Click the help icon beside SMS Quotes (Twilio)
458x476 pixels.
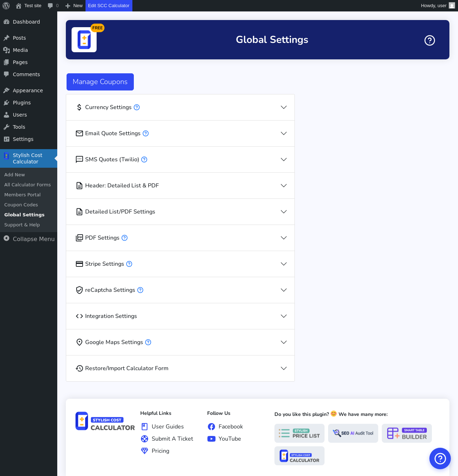144,160
